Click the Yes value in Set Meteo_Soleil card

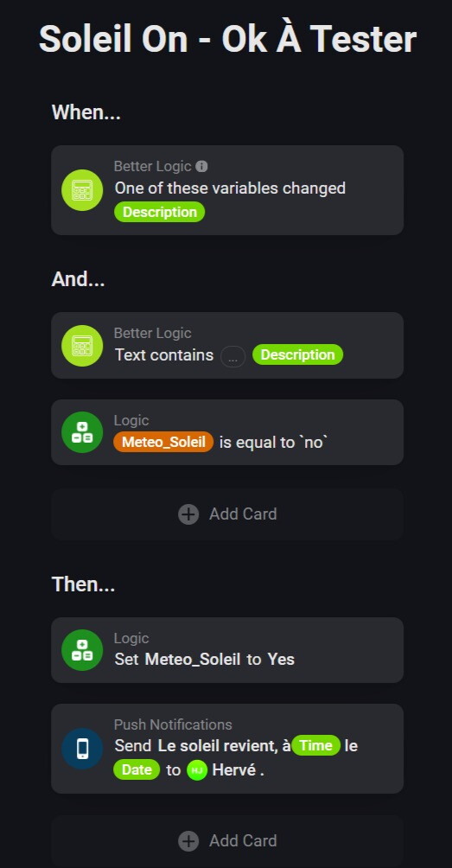pos(281,660)
